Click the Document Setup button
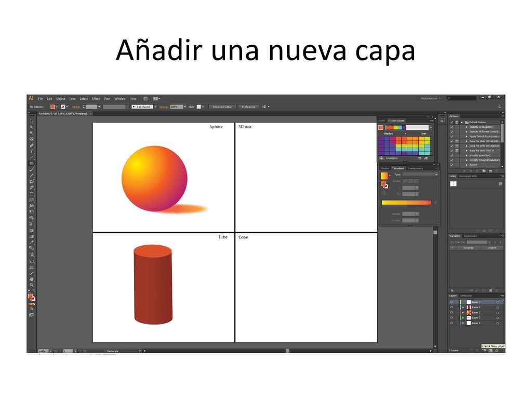 (222, 107)
